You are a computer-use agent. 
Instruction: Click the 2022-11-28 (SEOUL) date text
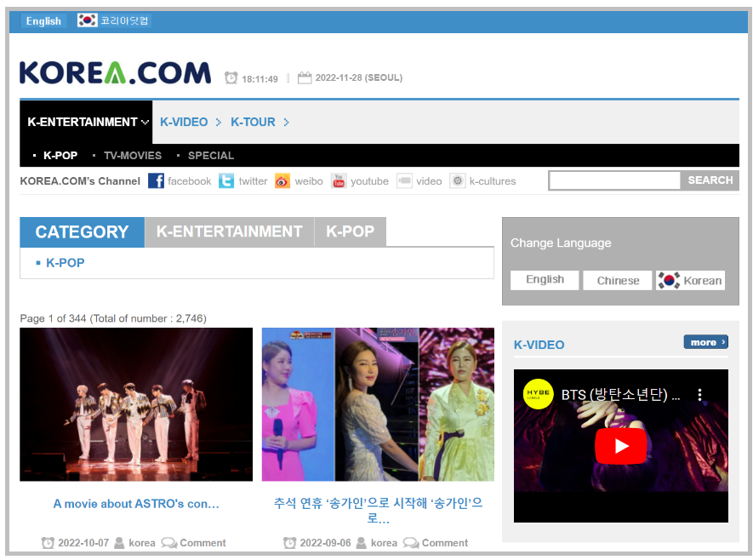tap(359, 77)
